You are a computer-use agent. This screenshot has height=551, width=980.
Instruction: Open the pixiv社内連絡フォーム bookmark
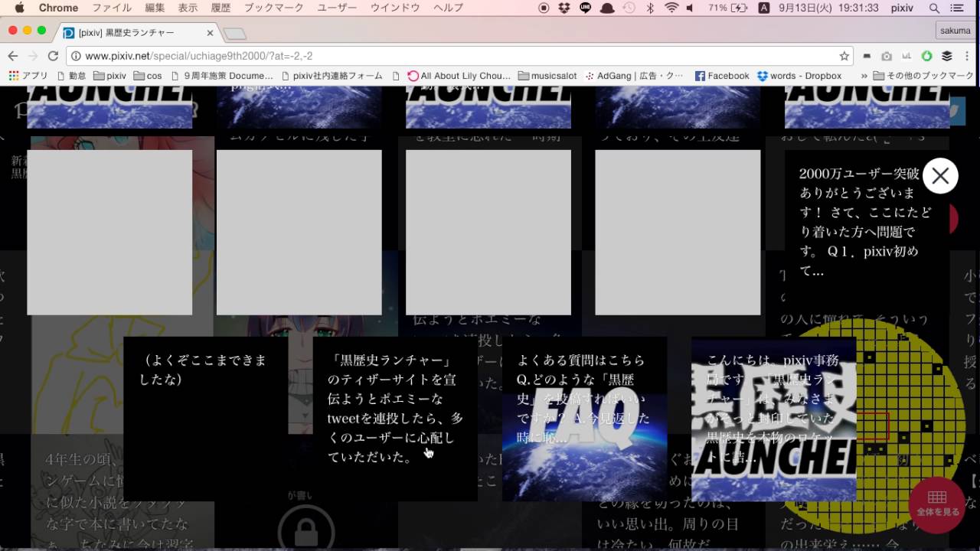[332, 76]
